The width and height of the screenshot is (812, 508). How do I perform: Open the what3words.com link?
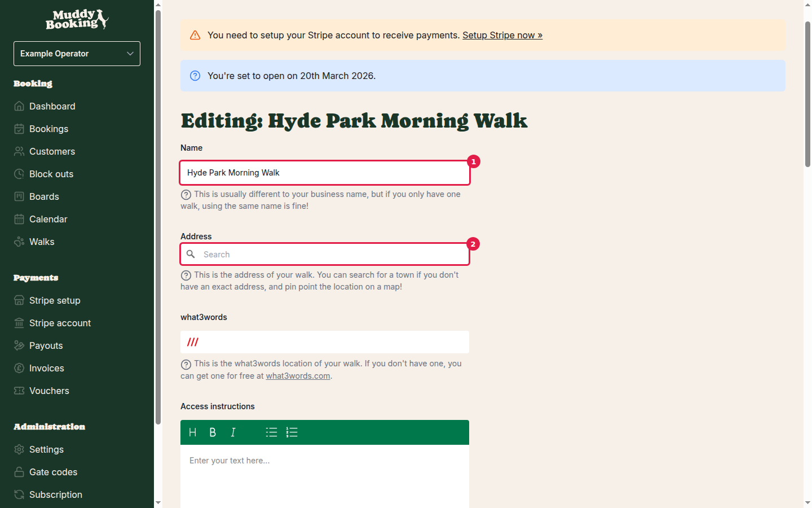[298, 375]
